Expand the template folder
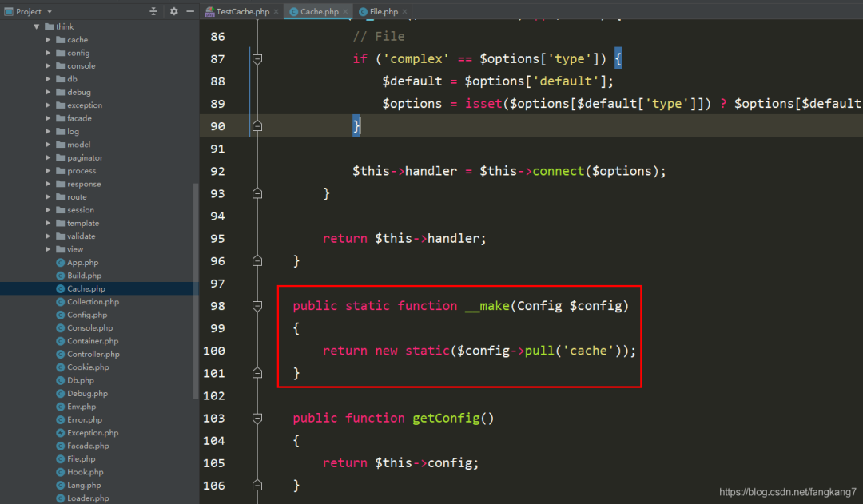 click(48, 223)
